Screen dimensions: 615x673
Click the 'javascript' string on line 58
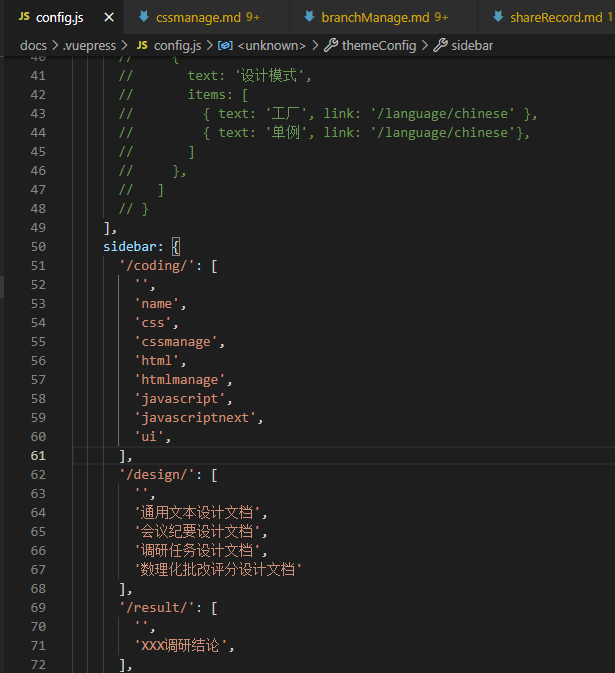pos(180,399)
